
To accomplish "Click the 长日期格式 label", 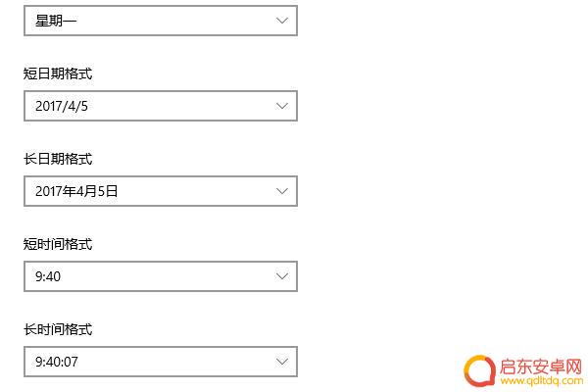I will [58, 159].
